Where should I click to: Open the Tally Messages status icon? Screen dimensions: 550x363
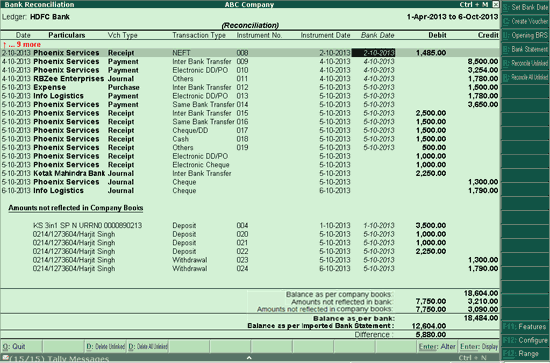click(x=5, y=358)
